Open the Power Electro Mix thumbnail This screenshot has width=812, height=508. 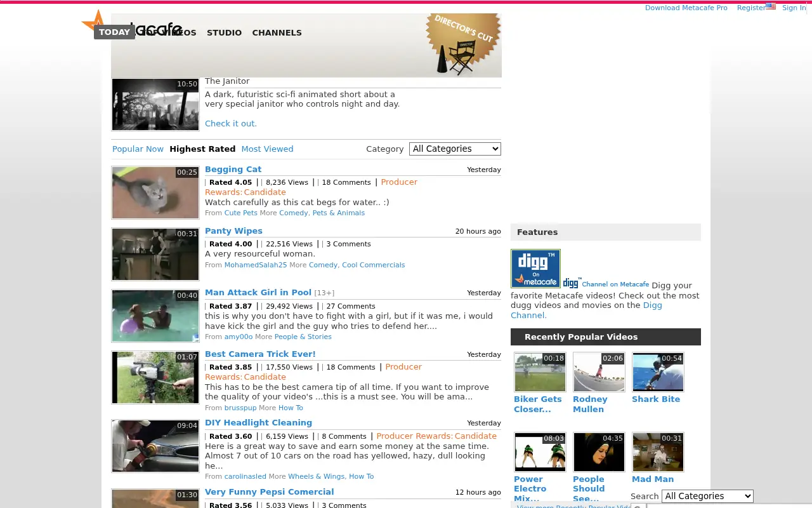pyautogui.click(x=540, y=452)
